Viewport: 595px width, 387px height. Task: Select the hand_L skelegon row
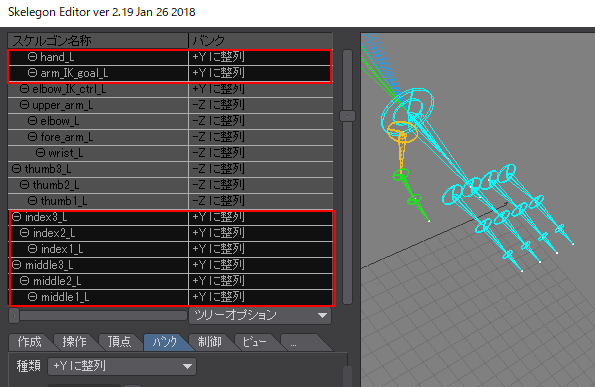pyautogui.click(x=170, y=57)
